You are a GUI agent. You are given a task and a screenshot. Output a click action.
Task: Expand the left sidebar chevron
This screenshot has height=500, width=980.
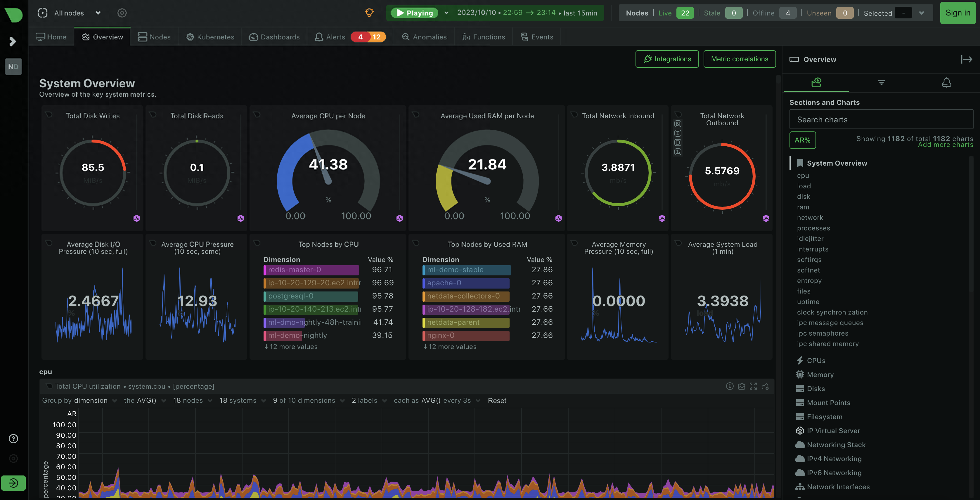[x=13, y=41]
